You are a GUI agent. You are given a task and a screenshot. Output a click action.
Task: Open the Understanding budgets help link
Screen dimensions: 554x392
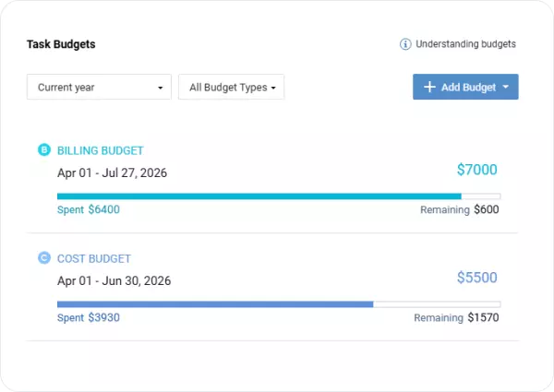(465, 44)
